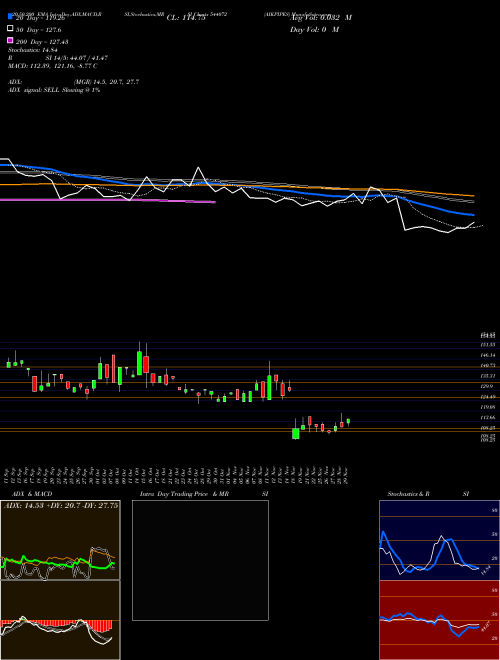Open the ADX indicator mini chart
Screen dimensions: 500x660
coord(60,540)
